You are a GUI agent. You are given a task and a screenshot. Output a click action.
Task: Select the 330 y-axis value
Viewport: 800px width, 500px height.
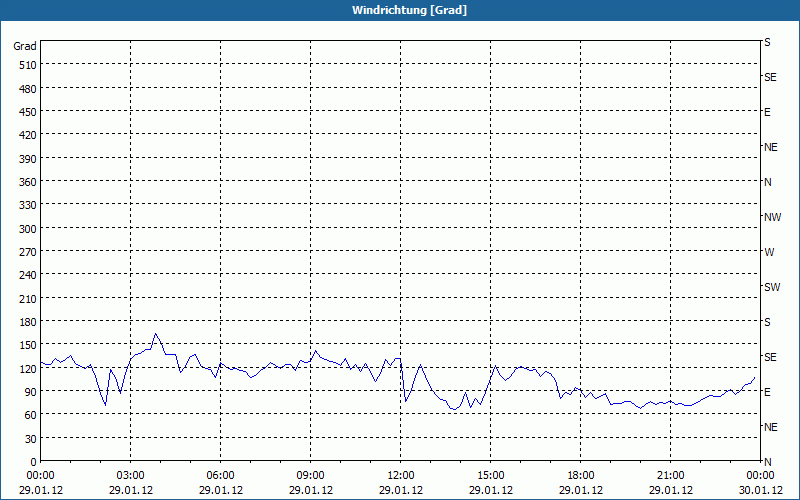pos(28,205)
